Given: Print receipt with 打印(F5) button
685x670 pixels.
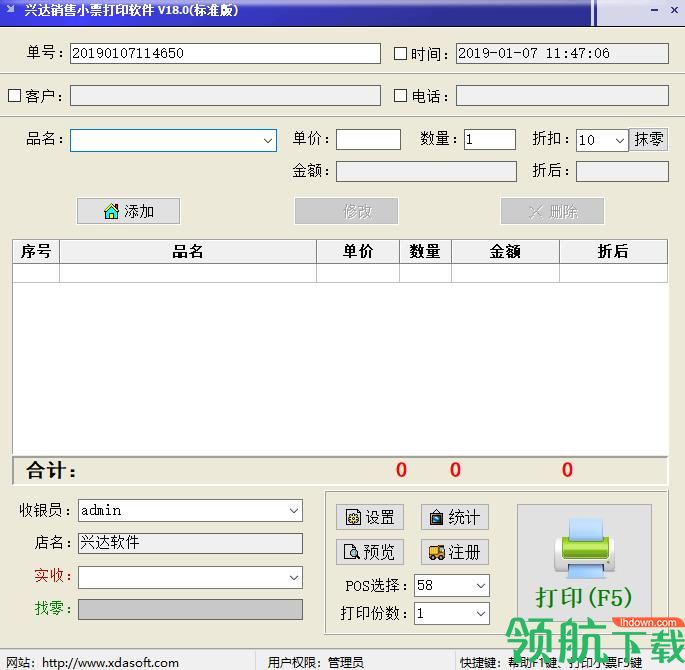Looking at the screenshot, I should click(584, 561).
